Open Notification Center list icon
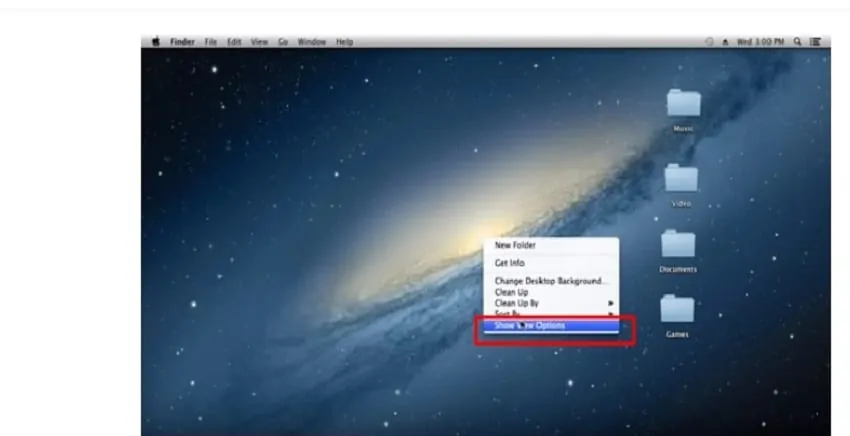This screenshot has width=850, height=436. pyautogui.click(x=815, y=42)
